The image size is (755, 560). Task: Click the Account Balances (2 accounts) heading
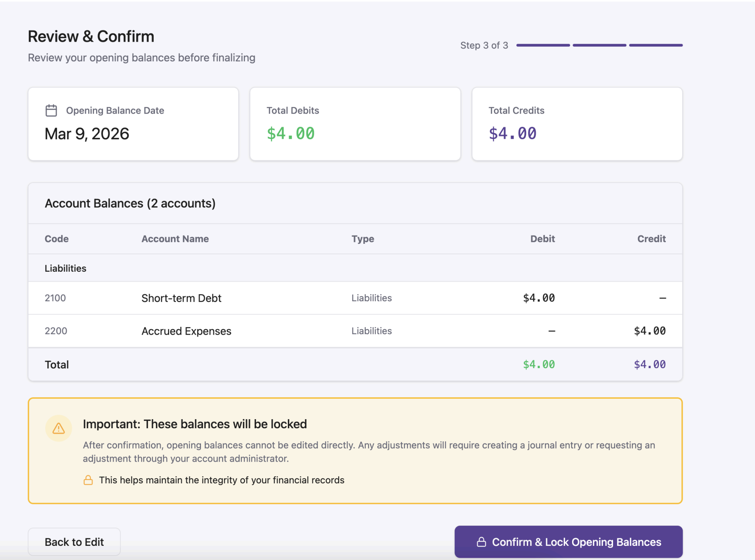coord(130,203)
